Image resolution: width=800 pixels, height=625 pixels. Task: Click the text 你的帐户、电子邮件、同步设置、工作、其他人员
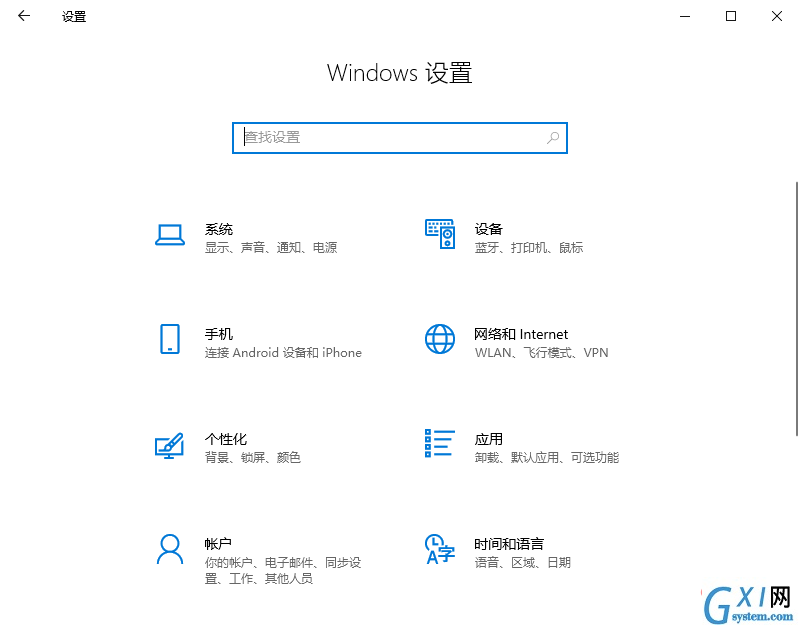click(283, 570)
